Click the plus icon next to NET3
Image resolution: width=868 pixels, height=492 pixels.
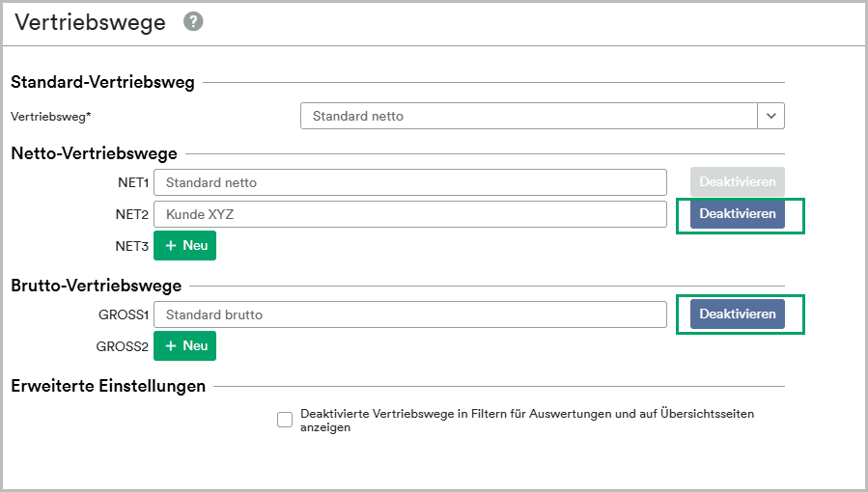point(171,245)
